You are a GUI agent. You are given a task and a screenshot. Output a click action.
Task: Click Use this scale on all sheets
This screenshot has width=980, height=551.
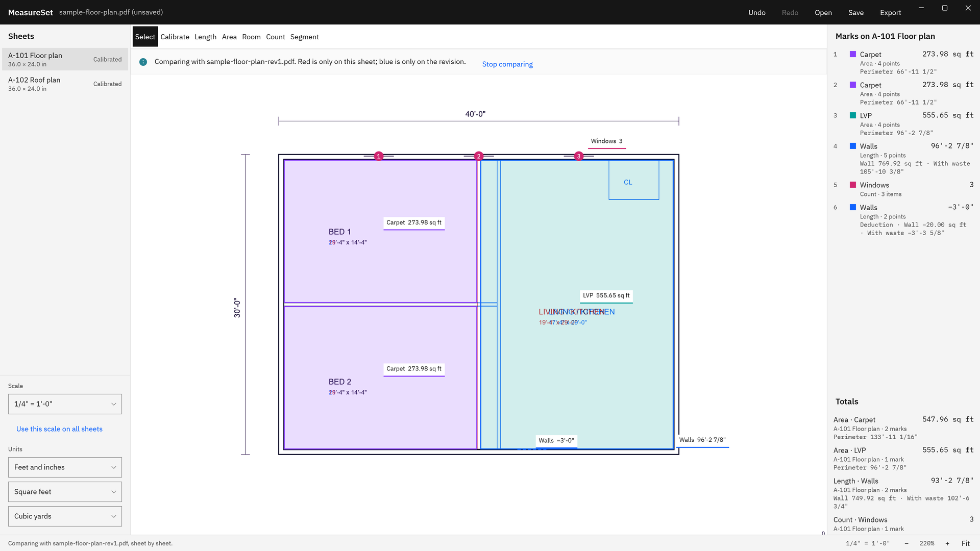(x=59, y=429)
